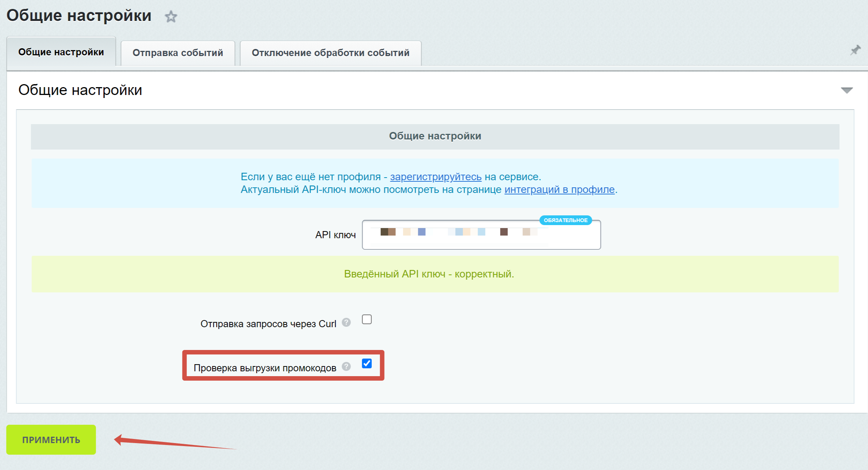Viewport: 868px width, 470px height.
Task: Click the gray Общие настройки header bar
Action: [x=435, y=136]
